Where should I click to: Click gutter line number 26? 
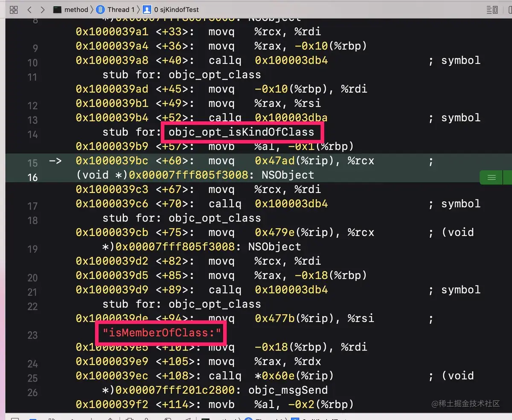click(x=32, y=392)
